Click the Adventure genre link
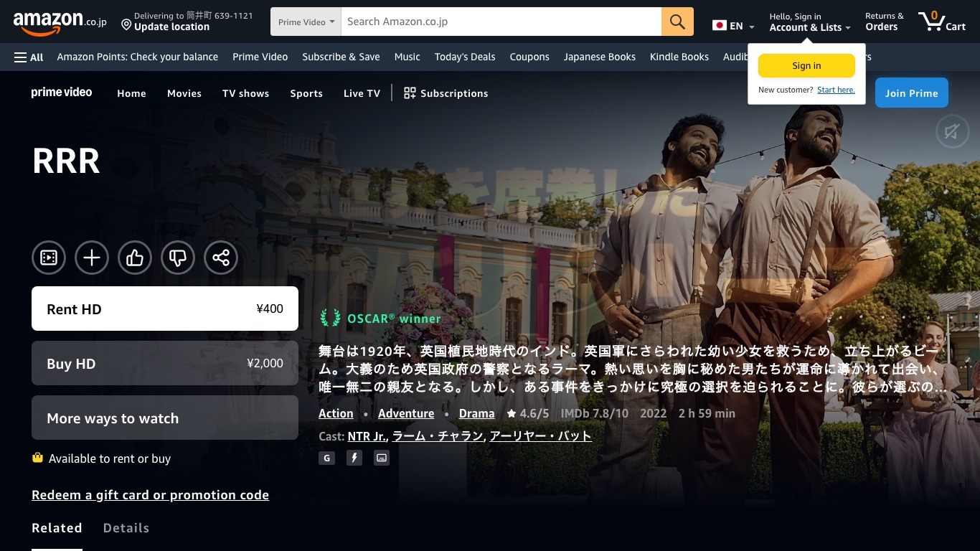 pyautogui.click(x=406, y=413)
